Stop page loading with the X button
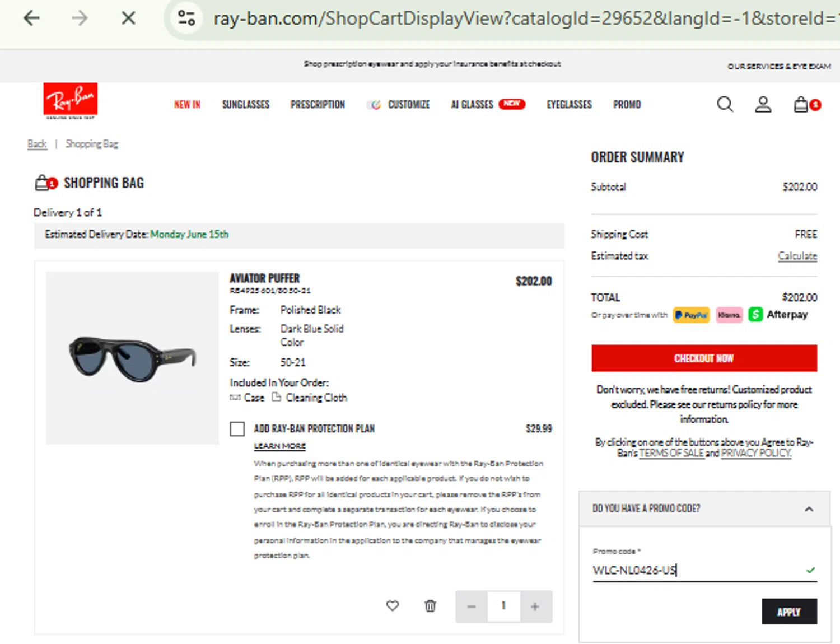Viewport: 840px width, 644px height. [128, 18]
